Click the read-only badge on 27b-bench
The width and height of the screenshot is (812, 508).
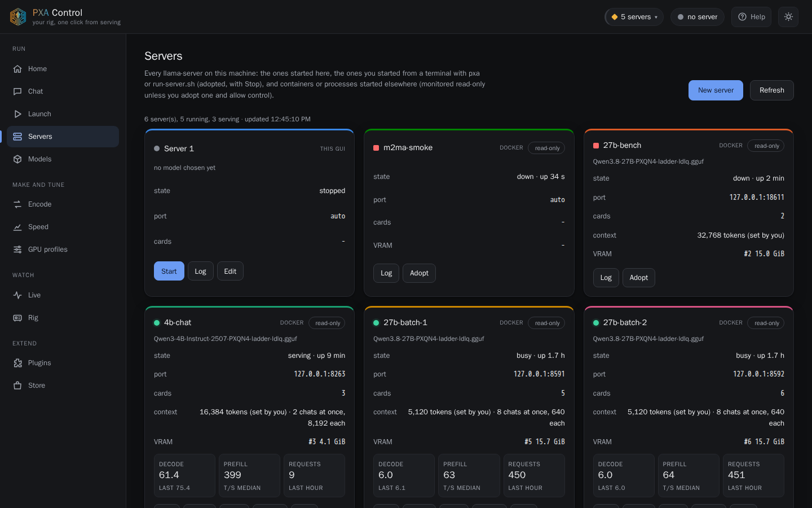tap(767, 146)
